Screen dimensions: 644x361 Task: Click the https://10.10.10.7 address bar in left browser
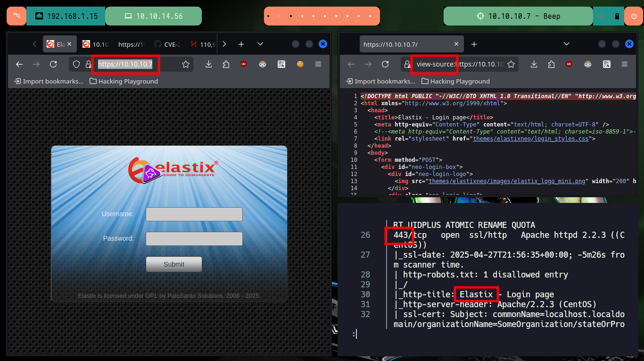[x=131, y=64]
